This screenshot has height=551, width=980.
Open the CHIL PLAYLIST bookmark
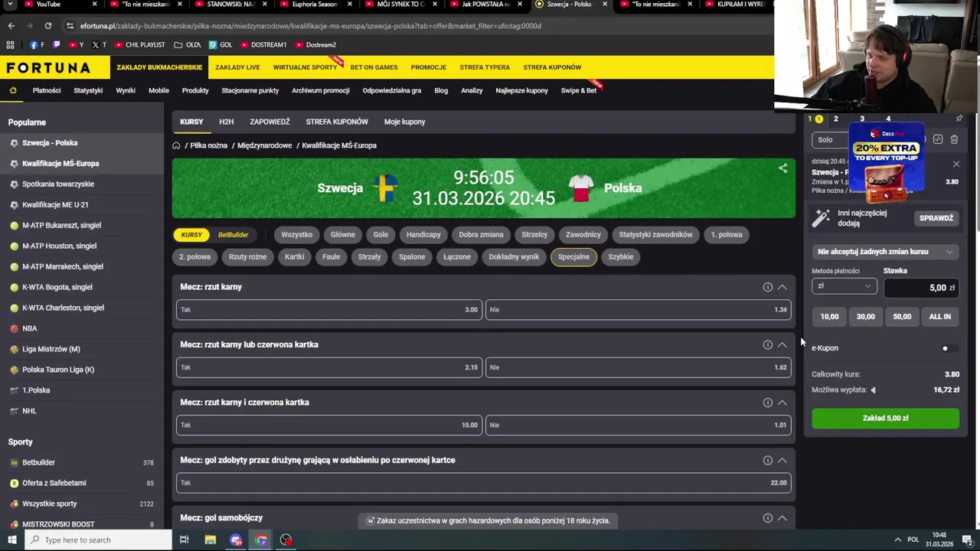click(139, 45)
